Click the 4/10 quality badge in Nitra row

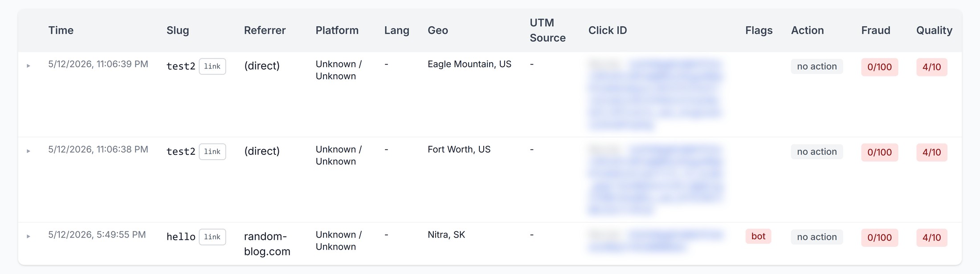pos(931,238)
